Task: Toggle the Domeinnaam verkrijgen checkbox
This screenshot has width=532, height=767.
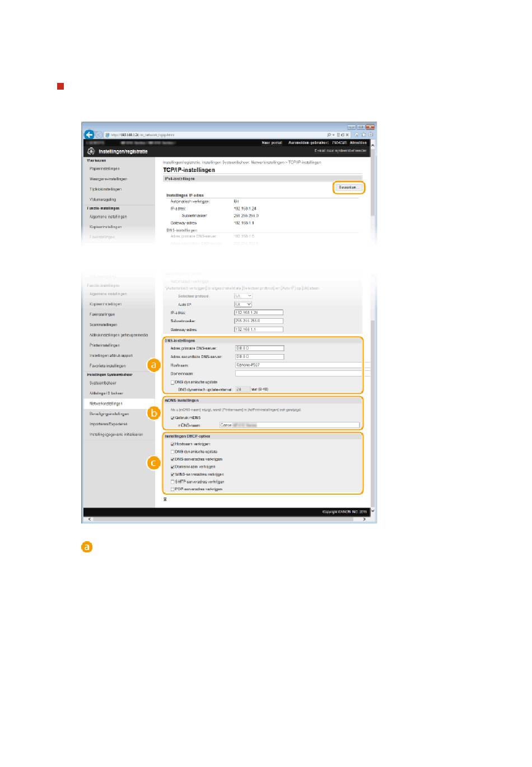Action: click(x=172, y=467)
